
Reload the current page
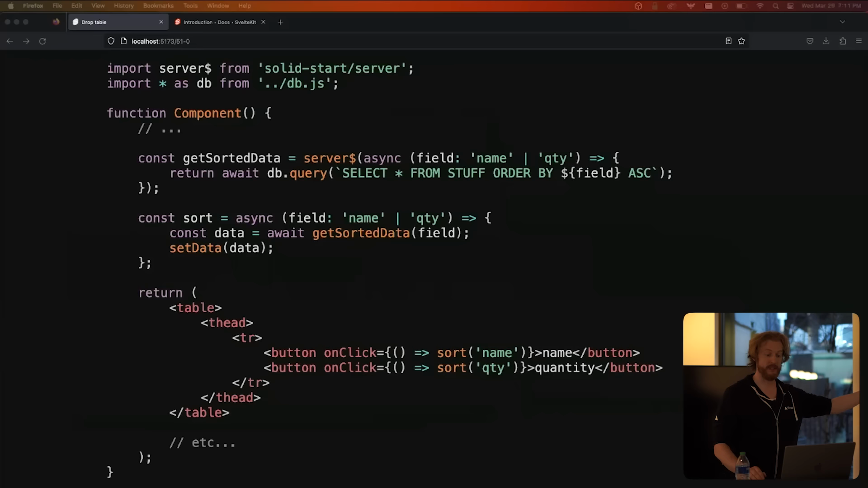click(x=42, y=41)
